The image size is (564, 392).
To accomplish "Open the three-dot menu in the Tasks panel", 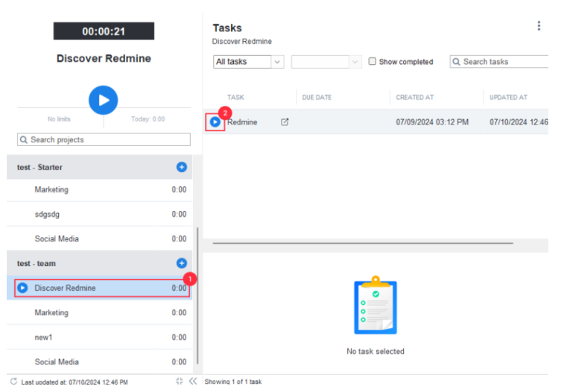I will [x=539, y=26].
